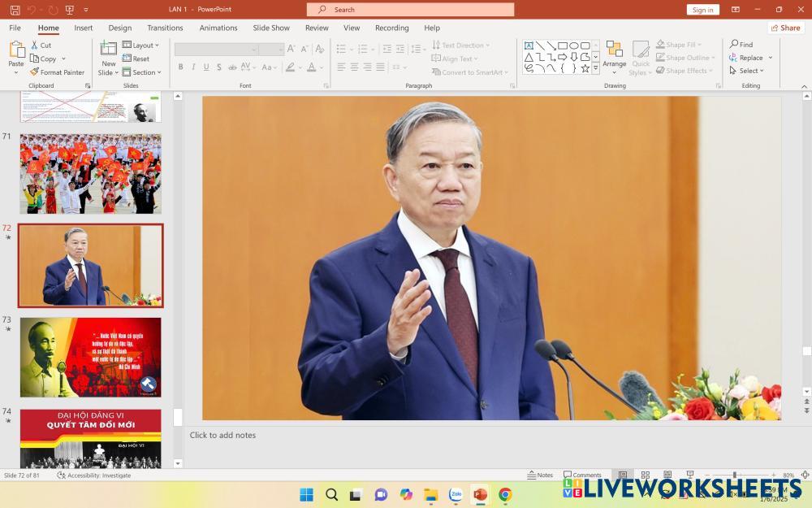Expand the Select dropdown in Editing
The width and height of the screenshot is (812, 508).
pyautogui.click(x=747, y=71)
